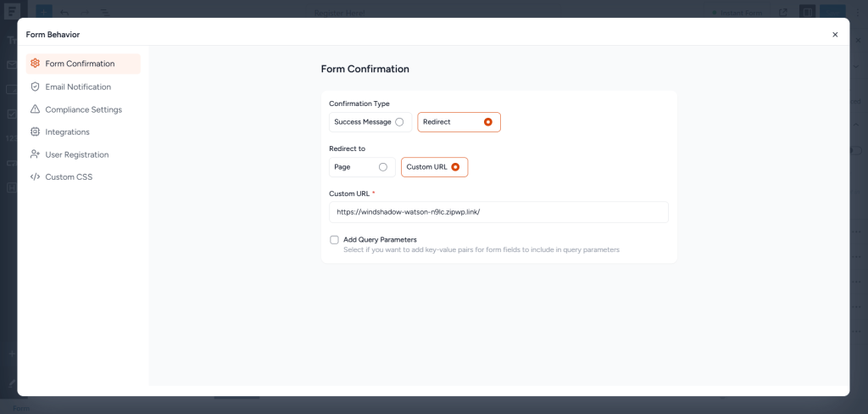Image resolution: width=868 pixels, height=414 pixels.
Task: Click the Email Notification shield icon
Action: tap(35, 87)
